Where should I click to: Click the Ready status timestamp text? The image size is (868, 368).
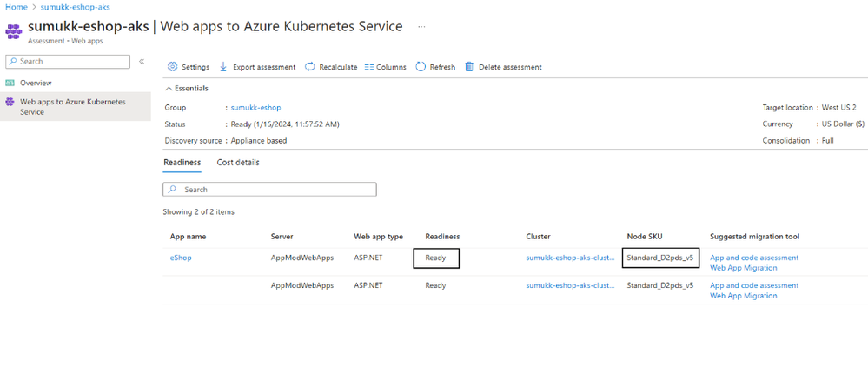coord(285,124)
